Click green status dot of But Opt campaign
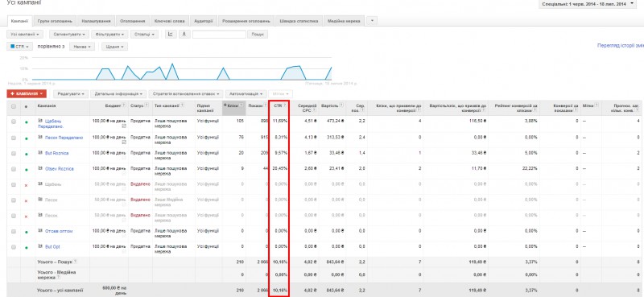Viewport: 644px width, 297px height. pyautogui.click(x=27, y=247)
